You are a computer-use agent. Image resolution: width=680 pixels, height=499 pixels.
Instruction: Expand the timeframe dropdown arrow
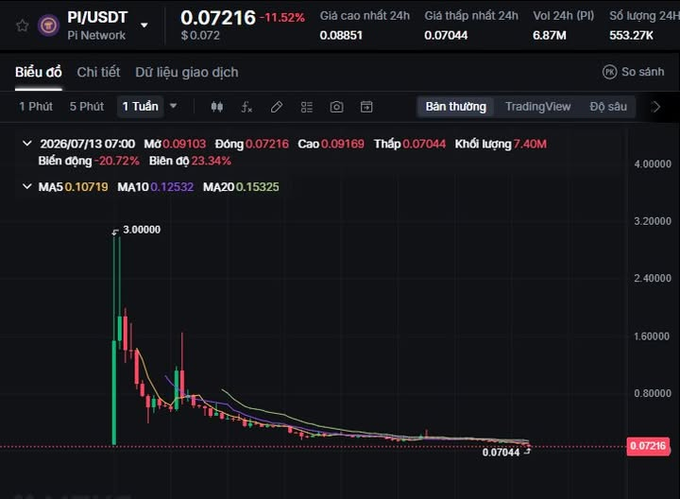coord(173,106)
